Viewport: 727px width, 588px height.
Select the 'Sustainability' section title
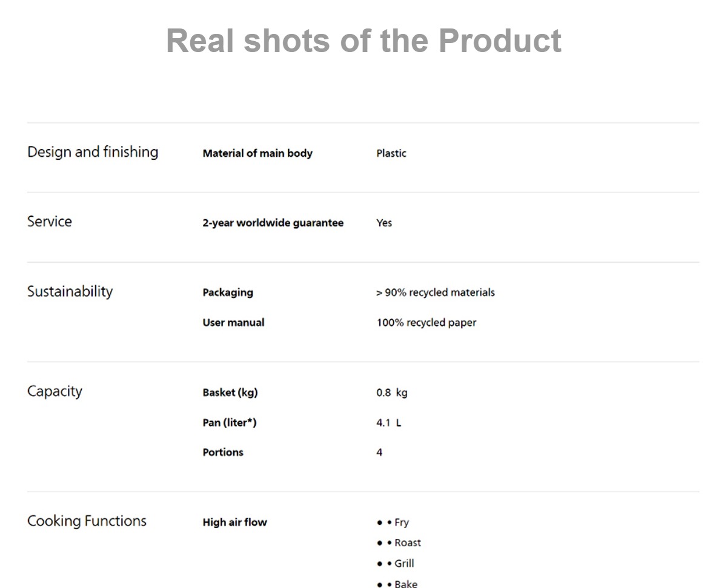coord(70,291)
